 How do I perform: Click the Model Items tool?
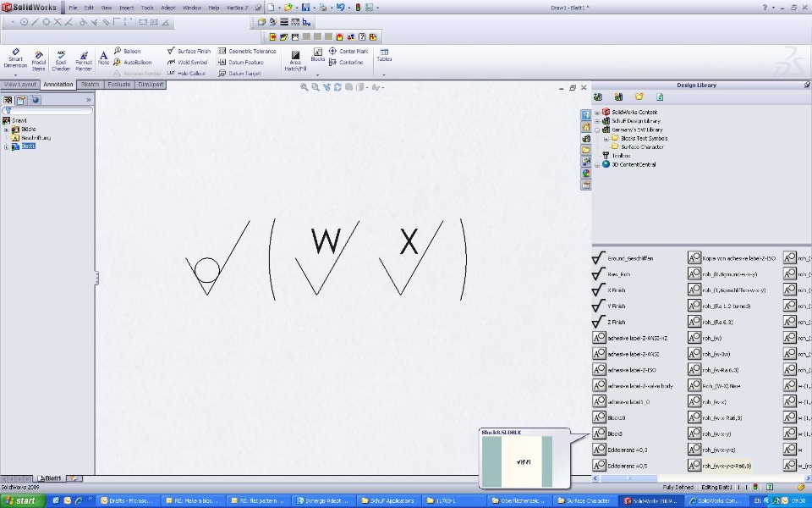[38, 61]
